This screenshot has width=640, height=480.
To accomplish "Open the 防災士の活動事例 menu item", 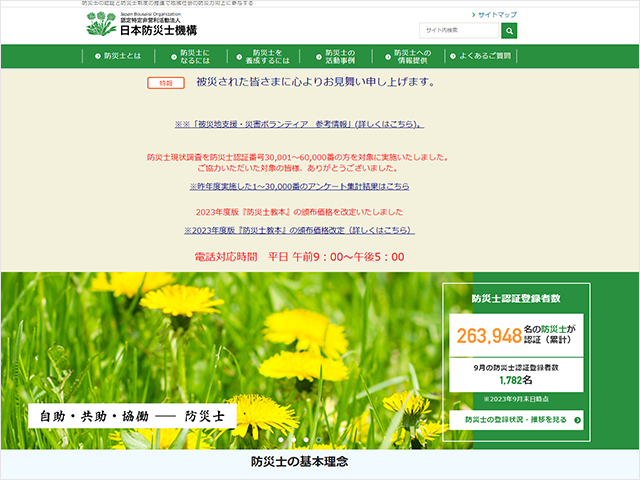I will (x=336, y=56).
